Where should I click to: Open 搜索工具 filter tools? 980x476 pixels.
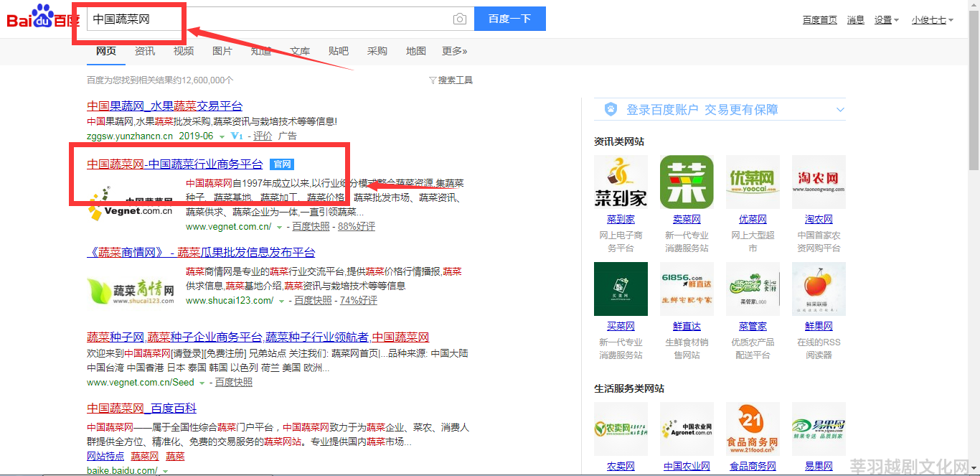point(451,80)
